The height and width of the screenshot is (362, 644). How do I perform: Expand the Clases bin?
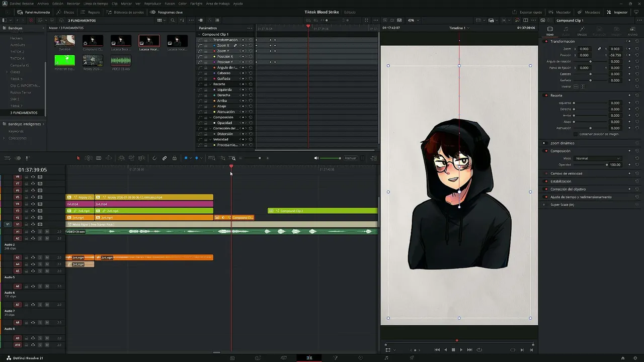pyautogui.click(x=7, y=72)
